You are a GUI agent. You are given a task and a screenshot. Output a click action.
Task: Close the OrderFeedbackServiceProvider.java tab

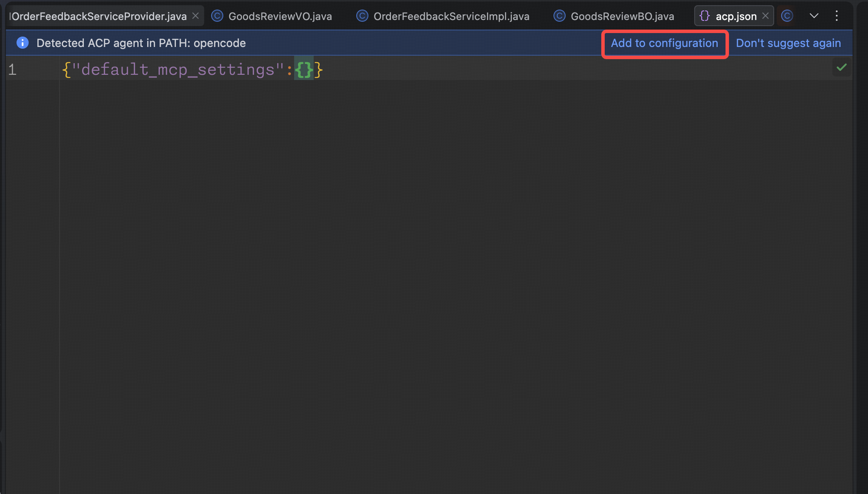pos(195,15)
